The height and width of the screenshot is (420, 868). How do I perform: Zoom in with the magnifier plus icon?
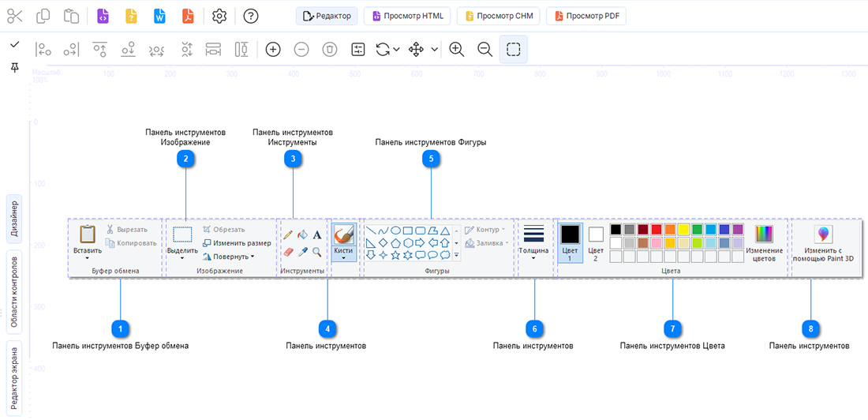tap(456, 49)
